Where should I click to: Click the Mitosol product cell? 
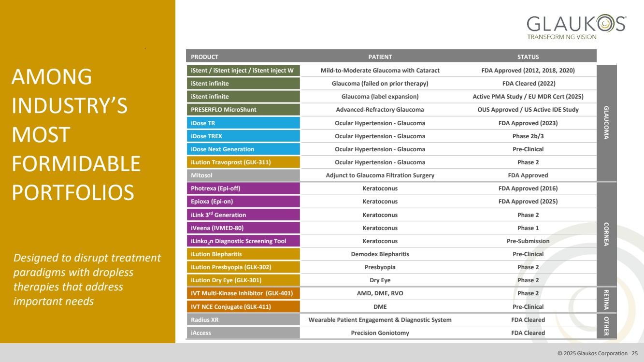pos(243,175)
